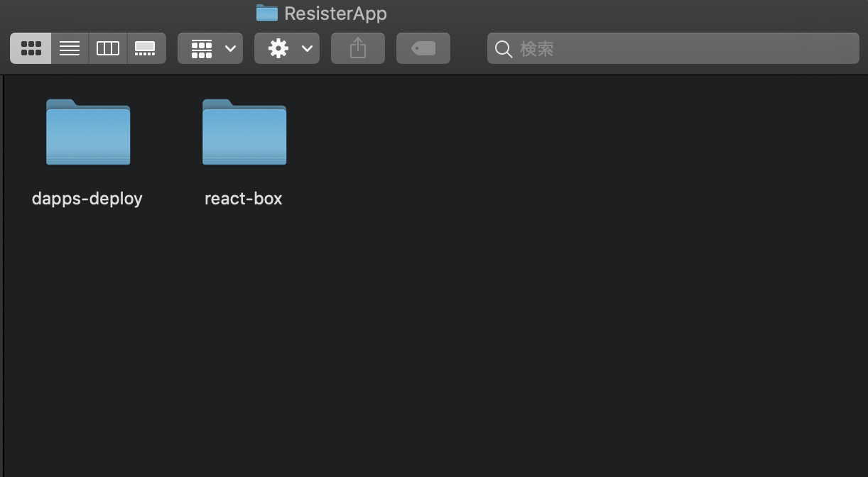Image resolution: width=868 pixels, height=477 pixels.
Task: Click the ResisterApp title folder icon
Action: coord(267,13)
